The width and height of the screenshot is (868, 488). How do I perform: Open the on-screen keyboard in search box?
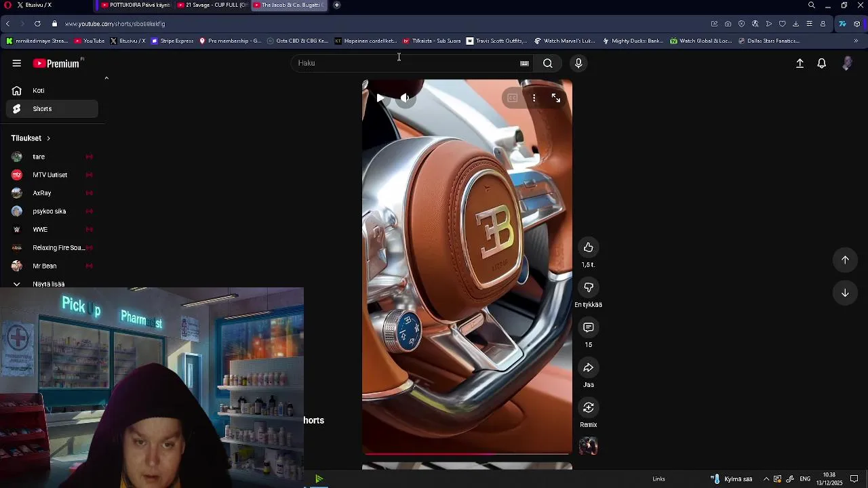[x=524, y=63]
